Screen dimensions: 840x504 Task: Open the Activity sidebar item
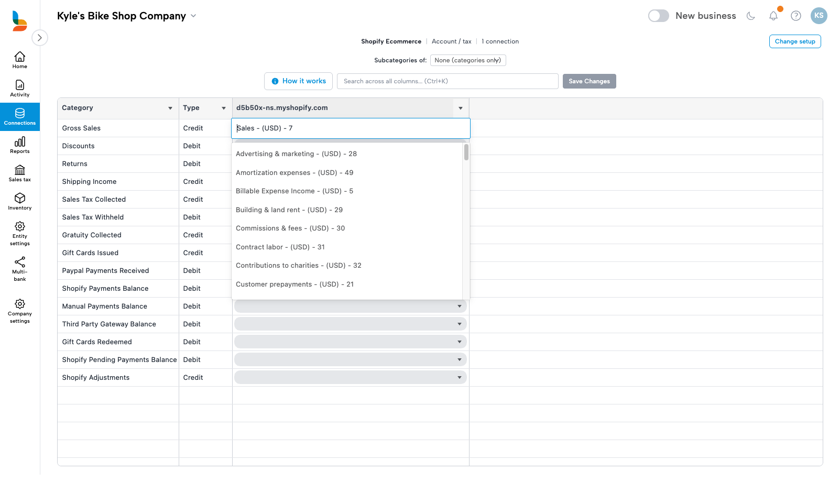click(20, 89)
